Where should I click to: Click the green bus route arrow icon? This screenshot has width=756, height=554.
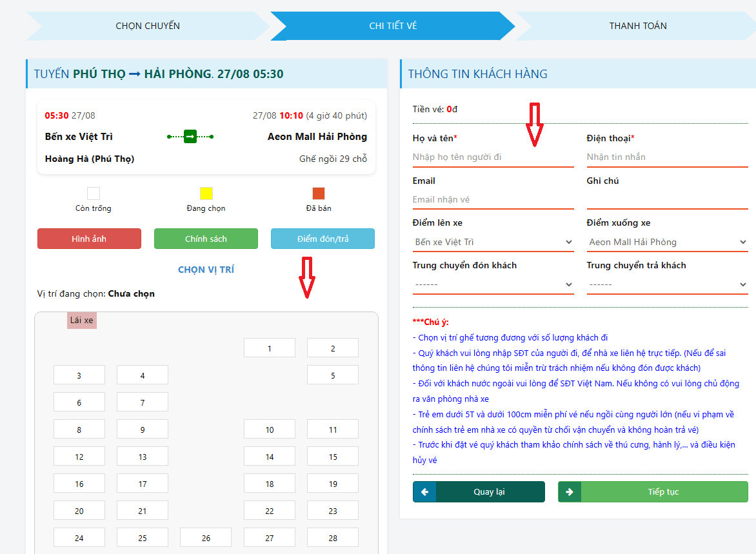(x=190, y=137)
